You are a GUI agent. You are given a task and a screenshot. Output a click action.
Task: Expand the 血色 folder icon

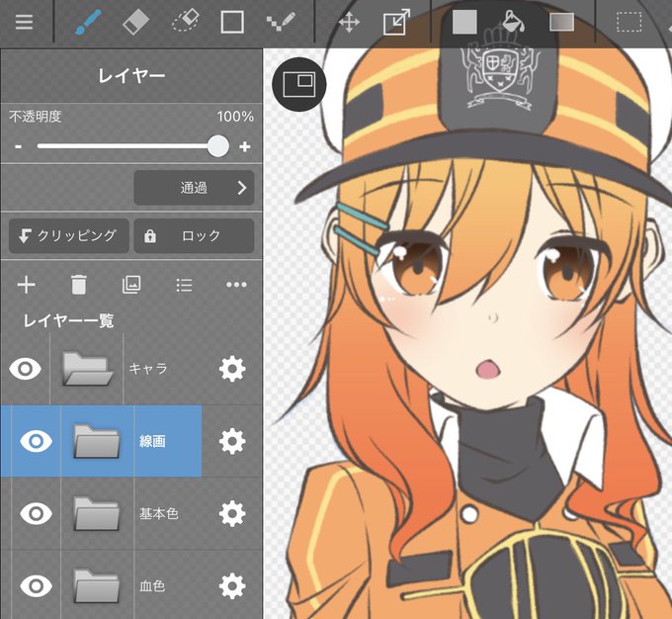point(97,586)
